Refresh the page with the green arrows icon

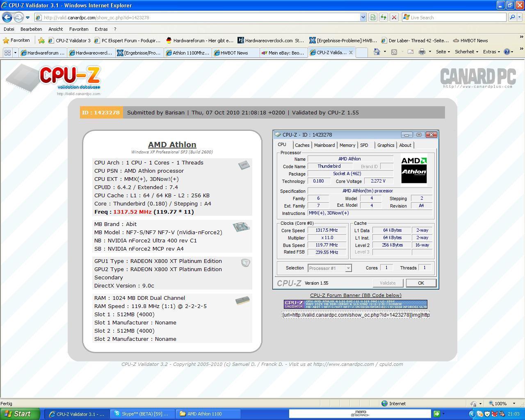[x=383, y=18]
